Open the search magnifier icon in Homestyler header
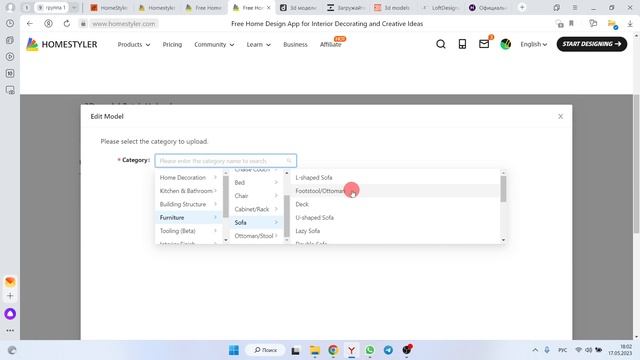The width and height of the screenshot is (640, 360). tap(441, 44)
